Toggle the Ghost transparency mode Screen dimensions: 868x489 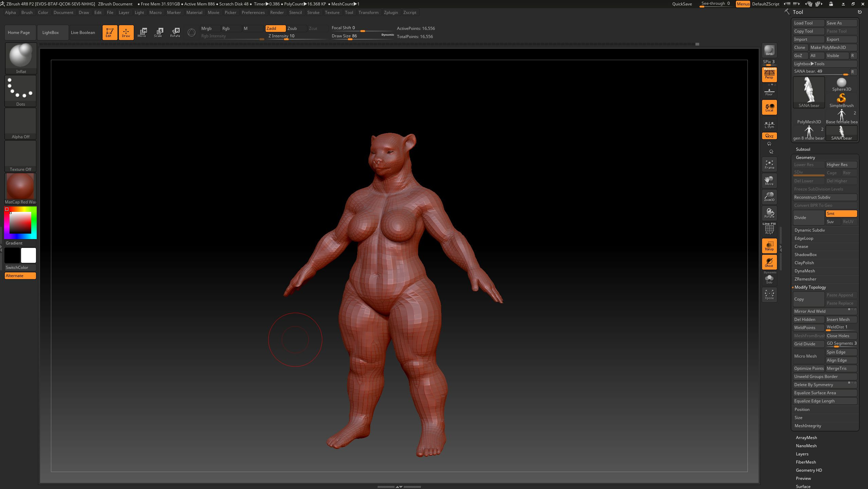pyautogui.click(x=769, y=262)
